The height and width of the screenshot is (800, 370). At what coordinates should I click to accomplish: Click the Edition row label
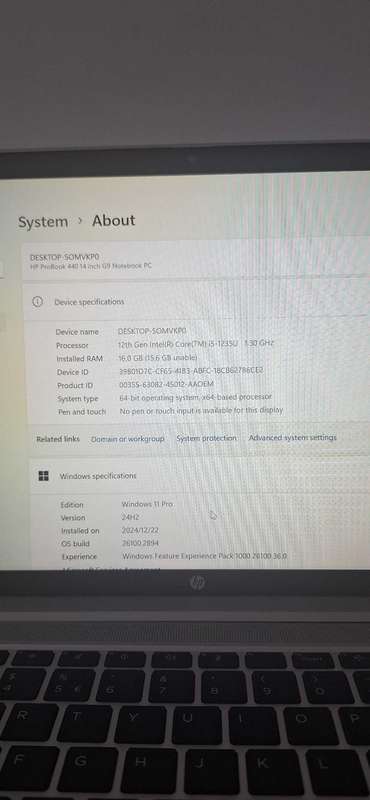[72, 505]
